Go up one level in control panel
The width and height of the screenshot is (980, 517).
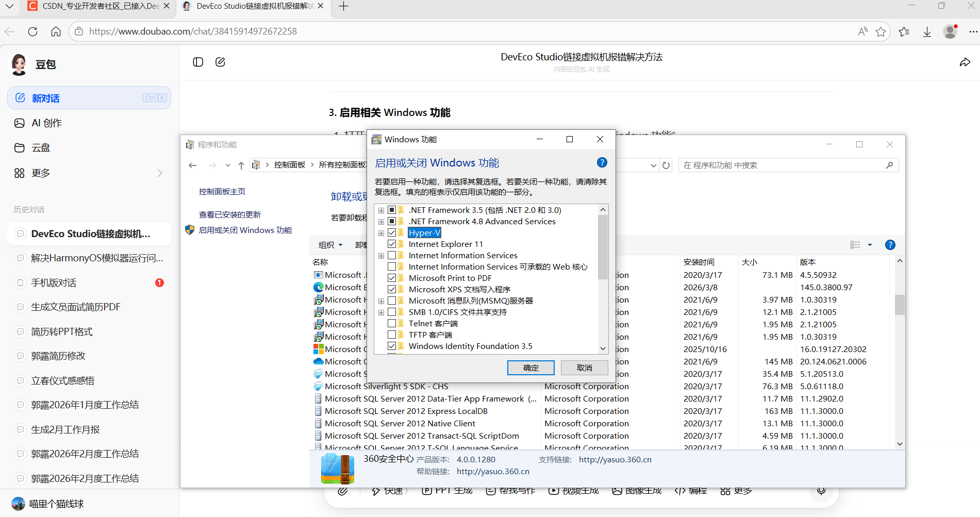tap(241, 165)
